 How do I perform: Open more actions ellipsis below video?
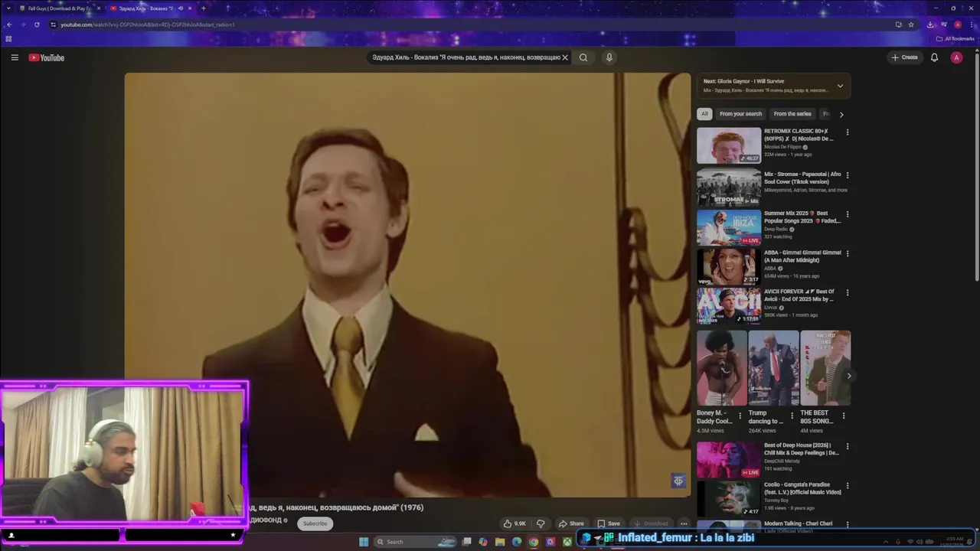(684, 523)
